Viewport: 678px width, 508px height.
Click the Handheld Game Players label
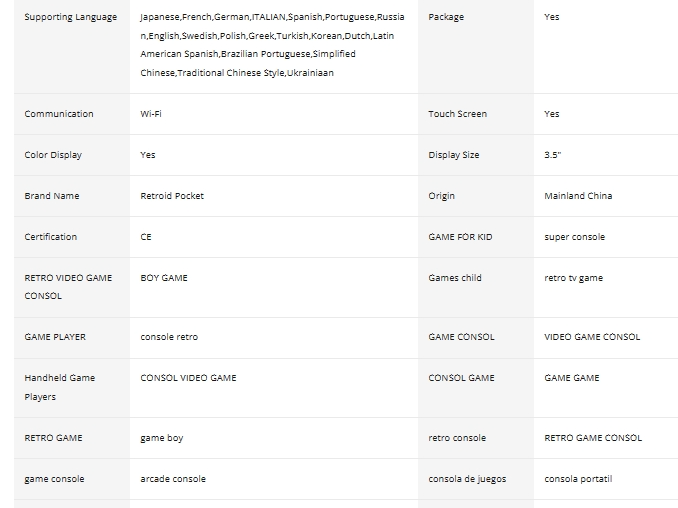point(60,387)
